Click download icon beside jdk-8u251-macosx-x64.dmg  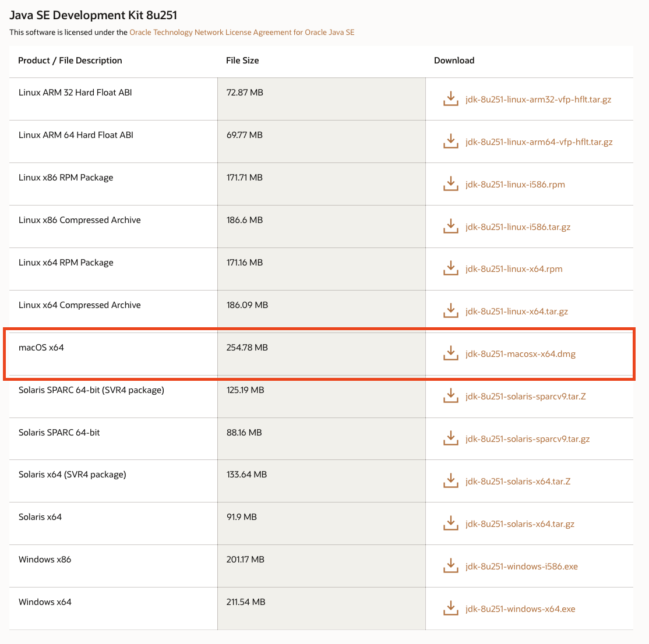pyautogui.click(x=451, y=353)
